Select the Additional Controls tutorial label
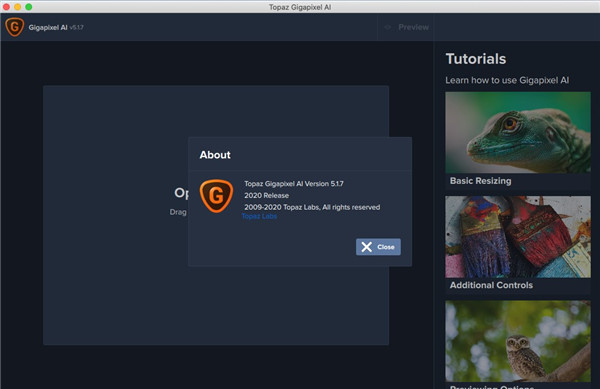600x389 pixels. (x=491, y=285)
